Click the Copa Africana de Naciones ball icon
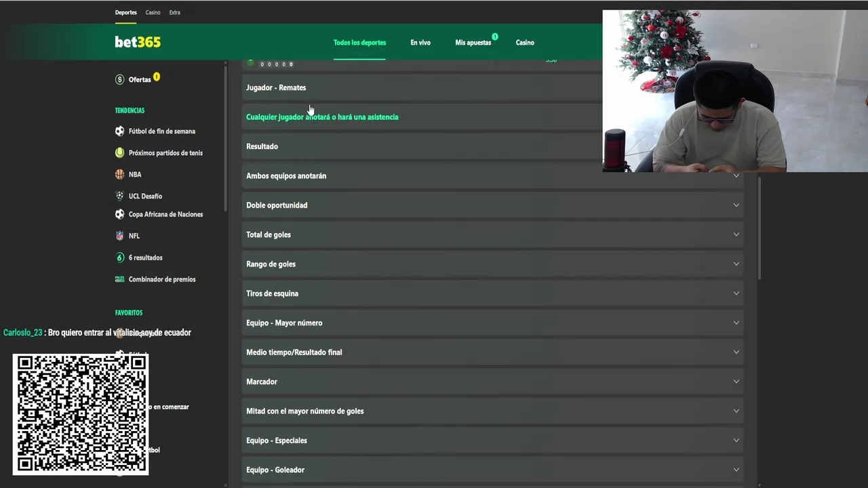This screenshot has width=868, height=488. [x=120, y=214]
